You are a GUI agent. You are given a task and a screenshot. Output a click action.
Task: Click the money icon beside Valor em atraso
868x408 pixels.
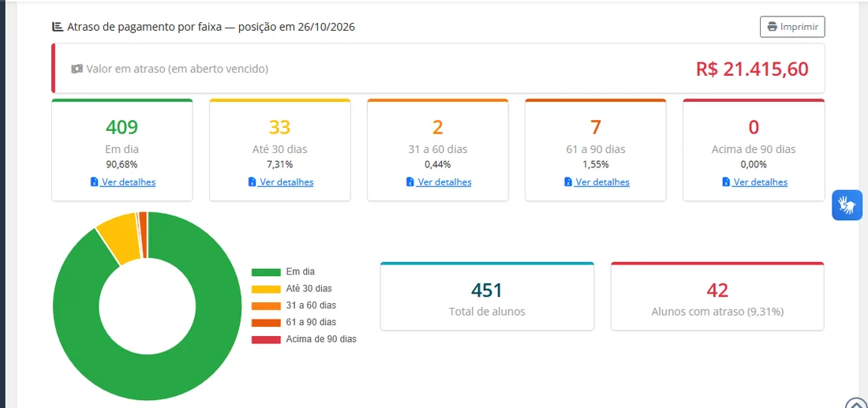point(77,69)
